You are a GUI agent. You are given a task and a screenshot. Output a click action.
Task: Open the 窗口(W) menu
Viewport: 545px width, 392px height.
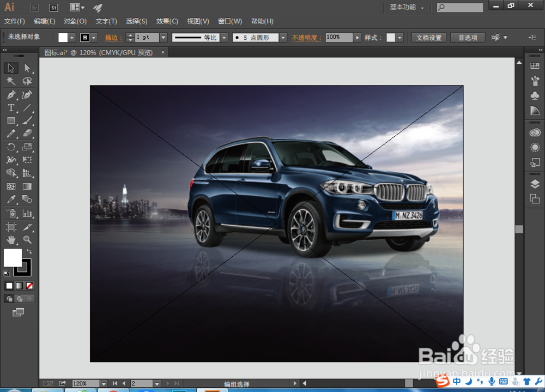point(230,21)
